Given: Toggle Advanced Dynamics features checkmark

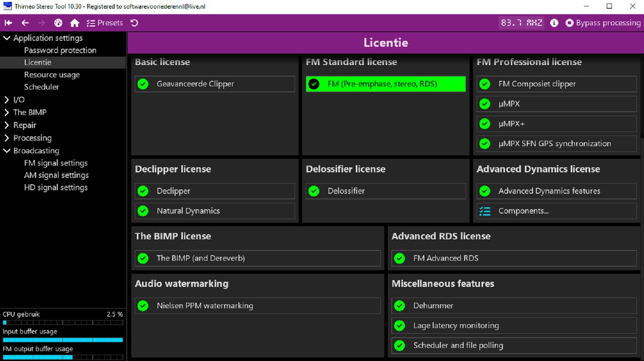Looking at the screenshot, I should (x=485, y=191).
